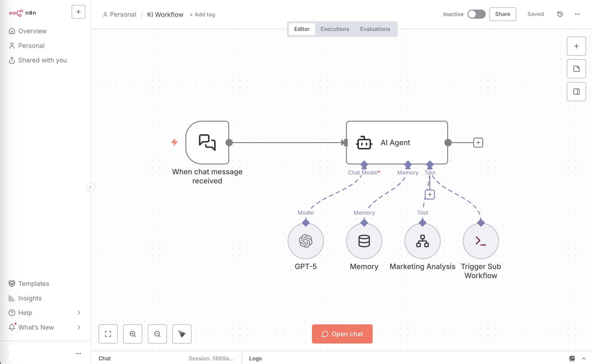Switch to the Evaluations tab
Viewport: 592px width, 364px height.
coord(375,29)
